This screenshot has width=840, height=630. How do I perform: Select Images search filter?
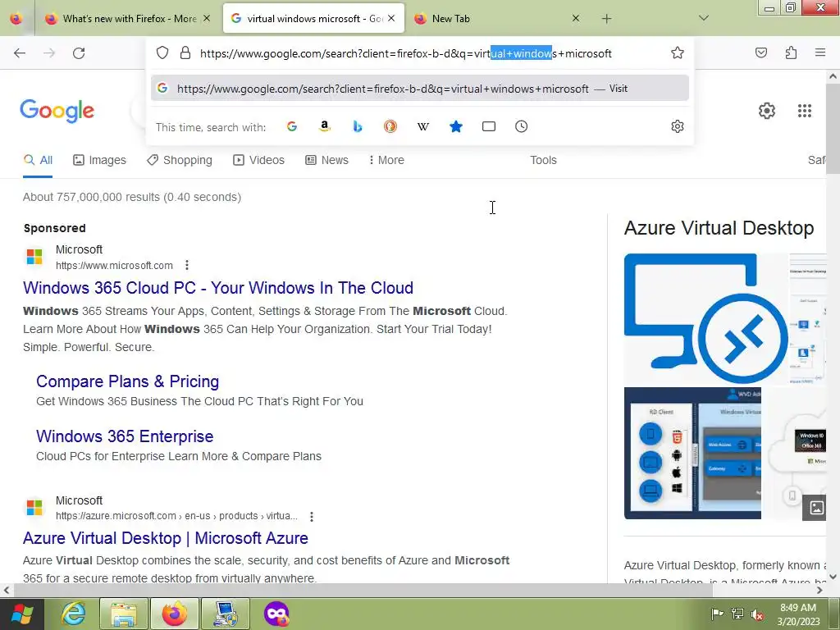(99, 160)
